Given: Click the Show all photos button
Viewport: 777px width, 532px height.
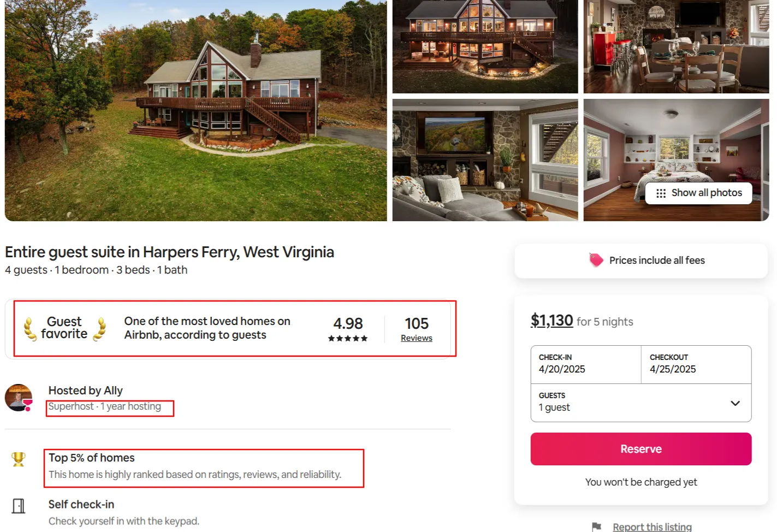Looking at the screenshot, I should pyautogui.click(x=698, y=193).
